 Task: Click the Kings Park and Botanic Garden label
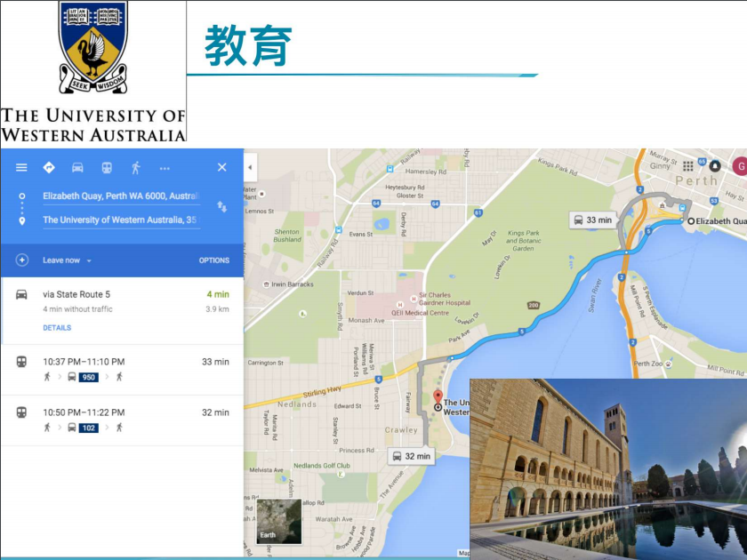[x=523, y=241]
